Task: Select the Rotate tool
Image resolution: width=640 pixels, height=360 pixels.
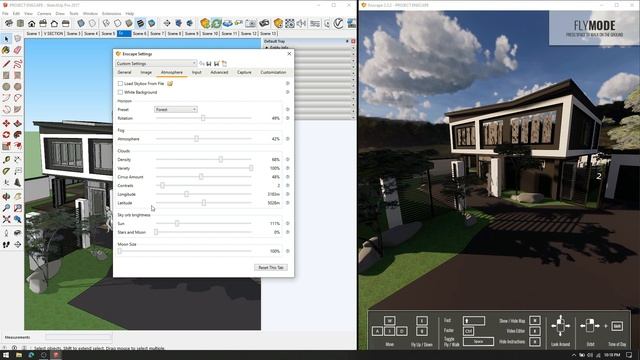Action: tap(6, 134)
